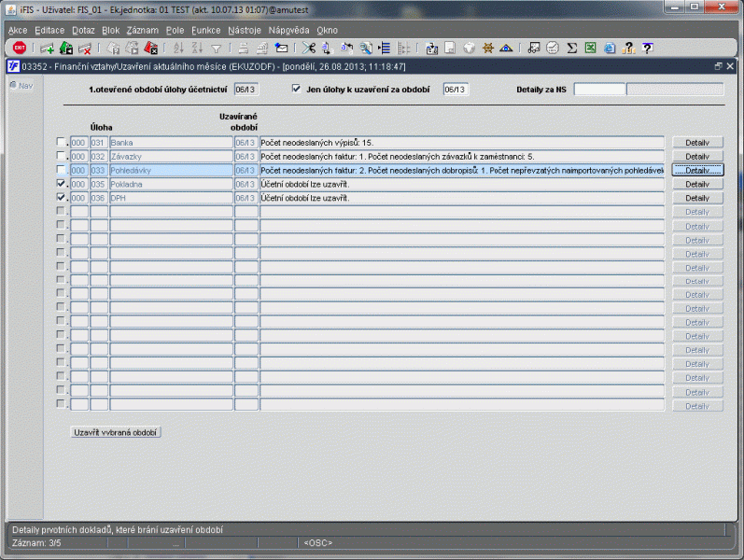744x560 pixels.
Task: Click the chart-with-glasses report icon
Action: pyautogui.click(x=534, y=48)
